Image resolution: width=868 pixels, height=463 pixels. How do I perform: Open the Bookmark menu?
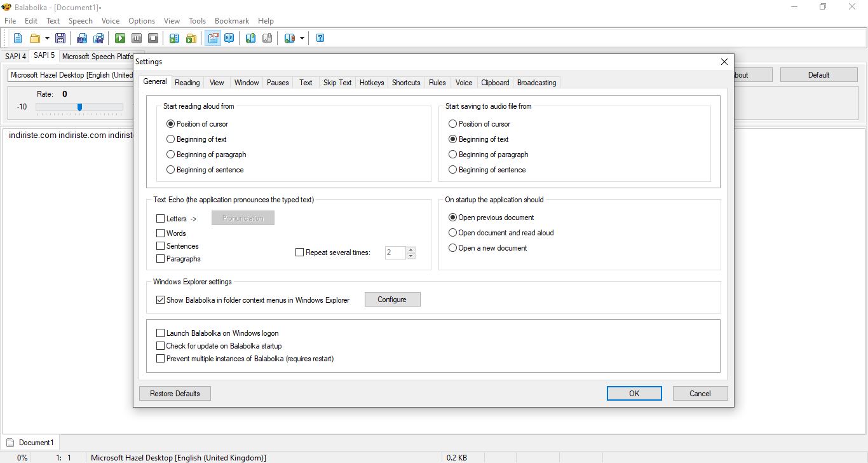[x=233, y=21]
